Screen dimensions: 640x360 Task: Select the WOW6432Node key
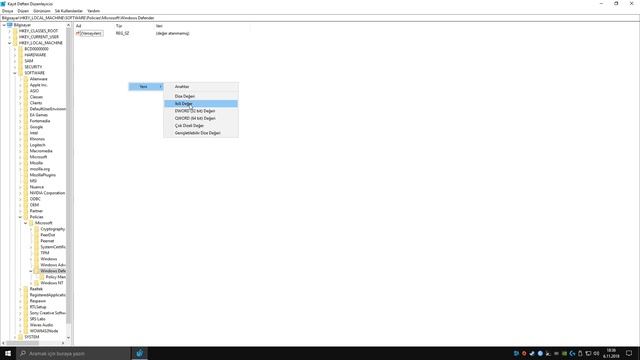point(44,331)
